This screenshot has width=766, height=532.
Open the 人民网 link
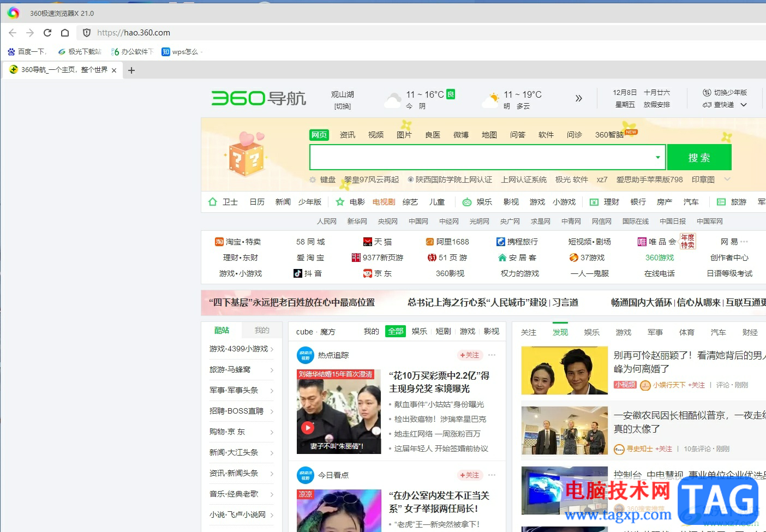pyautogui.click(x=327, y=222)
